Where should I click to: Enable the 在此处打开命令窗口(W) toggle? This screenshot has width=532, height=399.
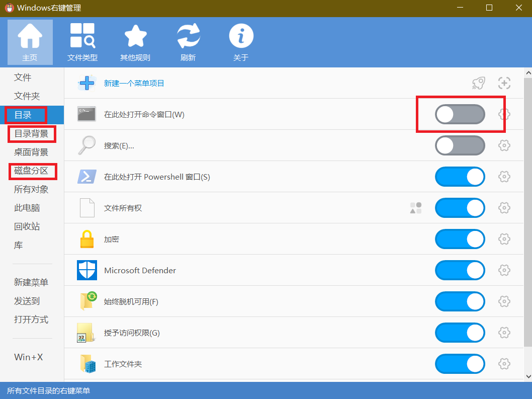click(460, 115)
